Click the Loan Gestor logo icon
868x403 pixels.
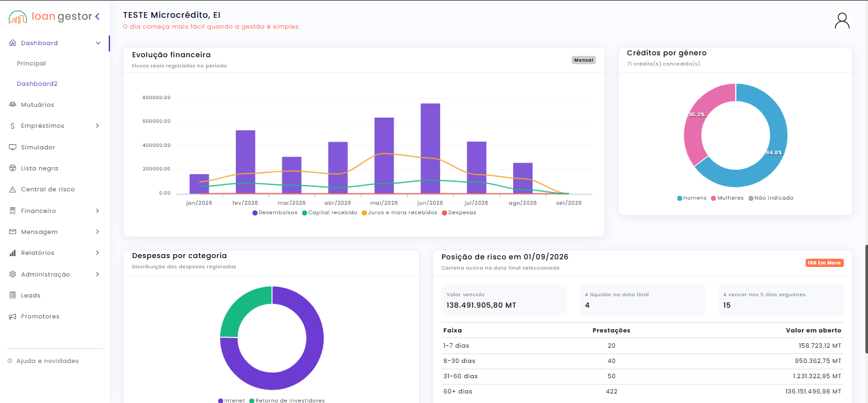click(x=18, y=17)
